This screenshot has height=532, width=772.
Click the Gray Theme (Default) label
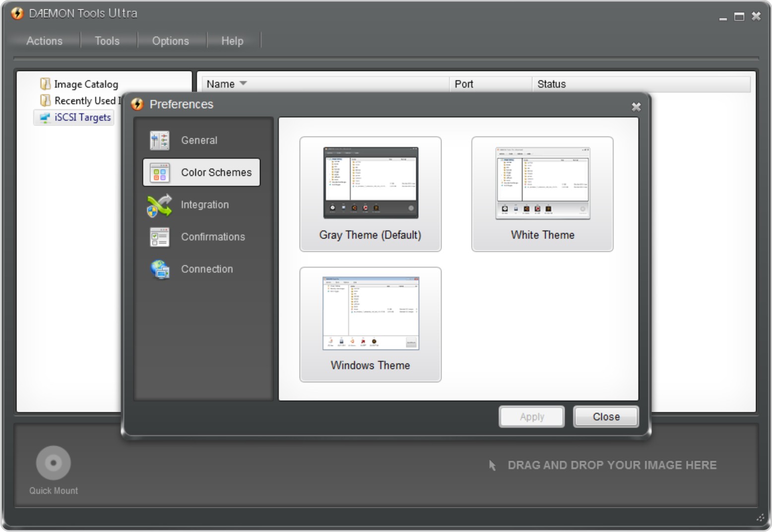coord(370,235)
